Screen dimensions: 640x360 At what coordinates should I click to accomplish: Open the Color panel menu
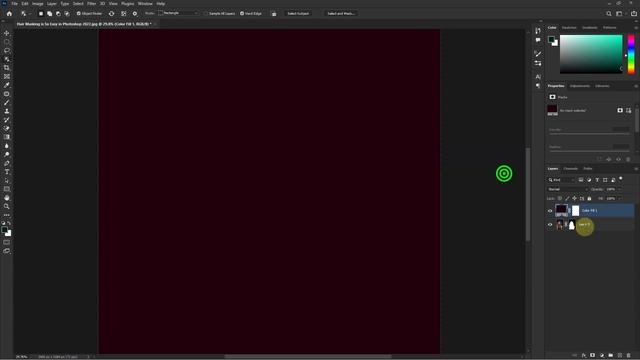point(636,28)
